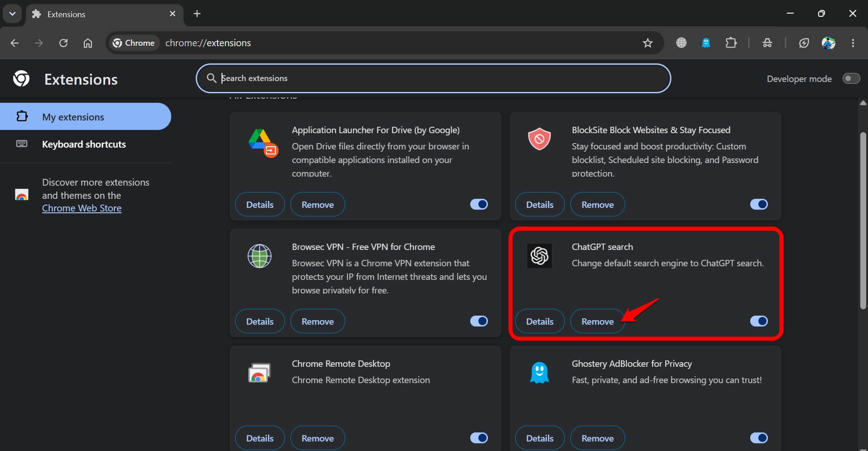
Task: Click Ghostery AdBlocker ghost icon
Action: click(539, 373)
